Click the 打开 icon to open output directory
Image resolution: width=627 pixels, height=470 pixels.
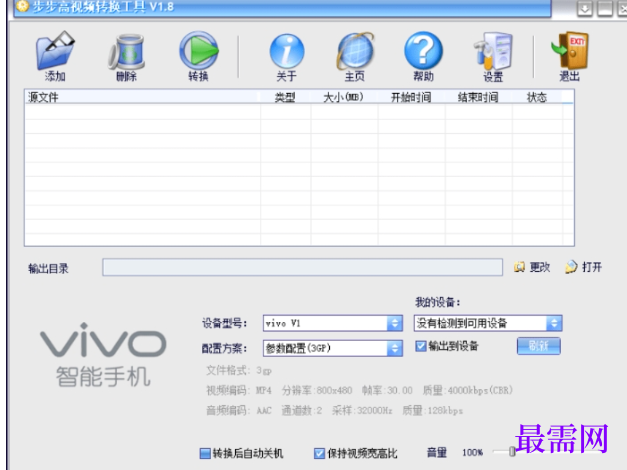571,267
